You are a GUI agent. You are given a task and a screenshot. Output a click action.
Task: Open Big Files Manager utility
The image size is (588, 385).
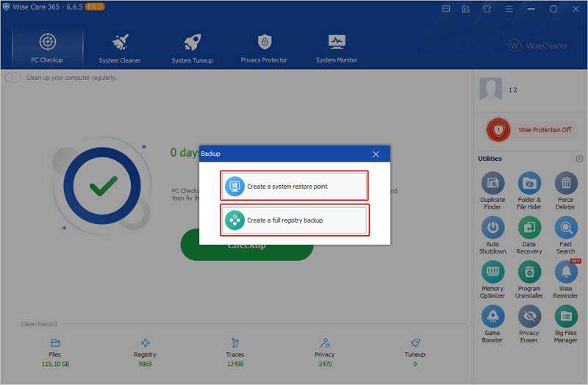coord(565,324)
